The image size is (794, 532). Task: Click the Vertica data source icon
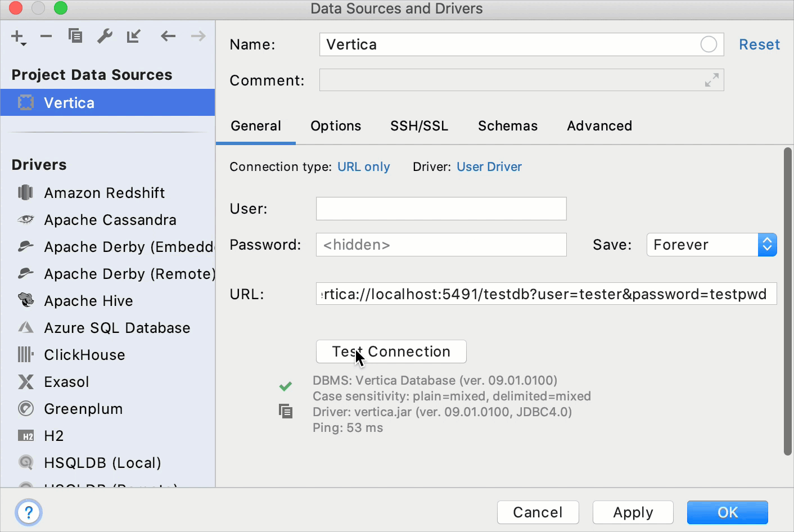pyautogui.click(x=26, y=102)
